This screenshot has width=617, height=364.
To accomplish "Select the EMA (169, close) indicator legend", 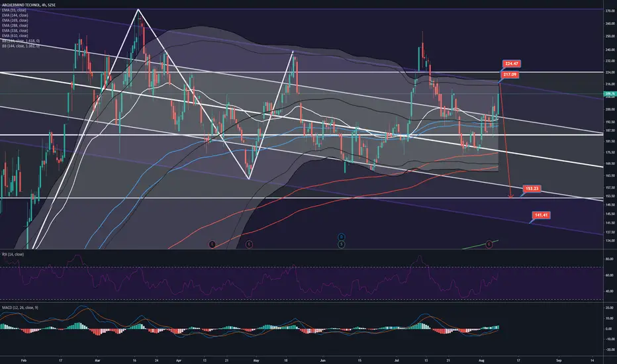I will point(15,20).
